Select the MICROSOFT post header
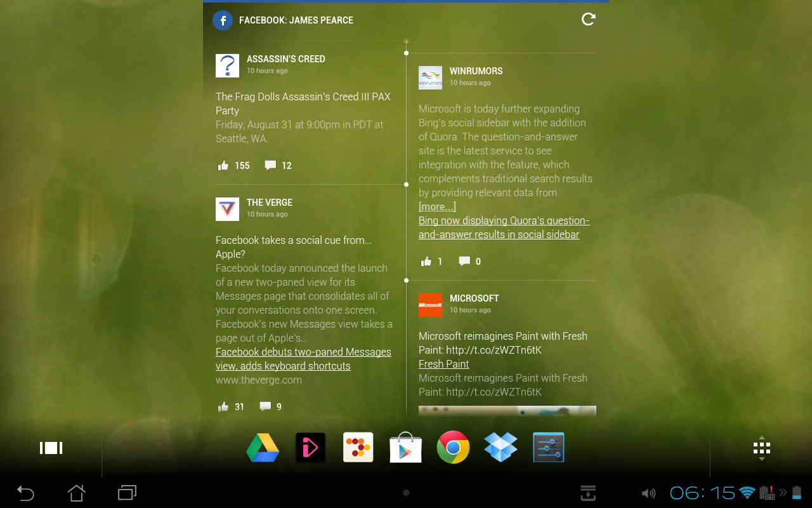The image size is (812, 508). point(474,298)
